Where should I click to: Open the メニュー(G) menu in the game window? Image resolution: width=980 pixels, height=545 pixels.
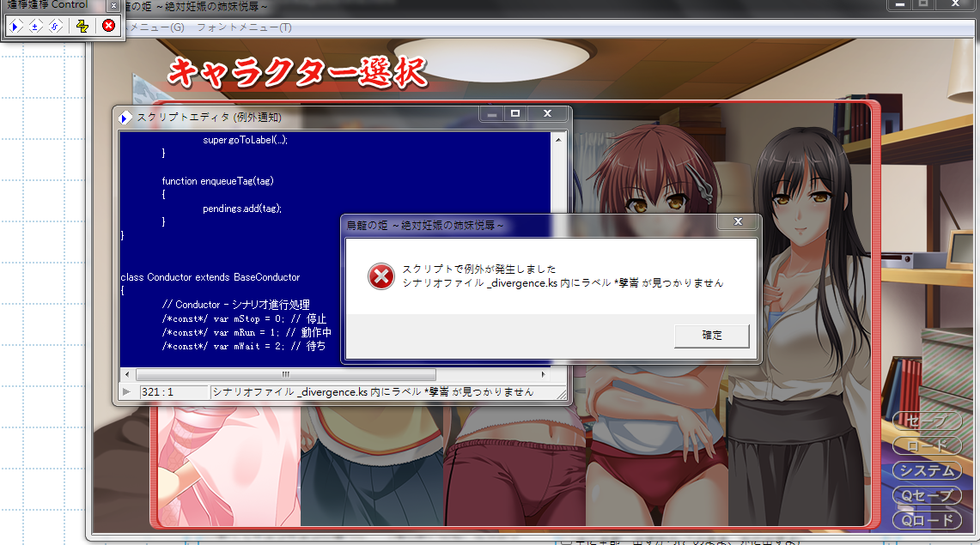point(156,27)
